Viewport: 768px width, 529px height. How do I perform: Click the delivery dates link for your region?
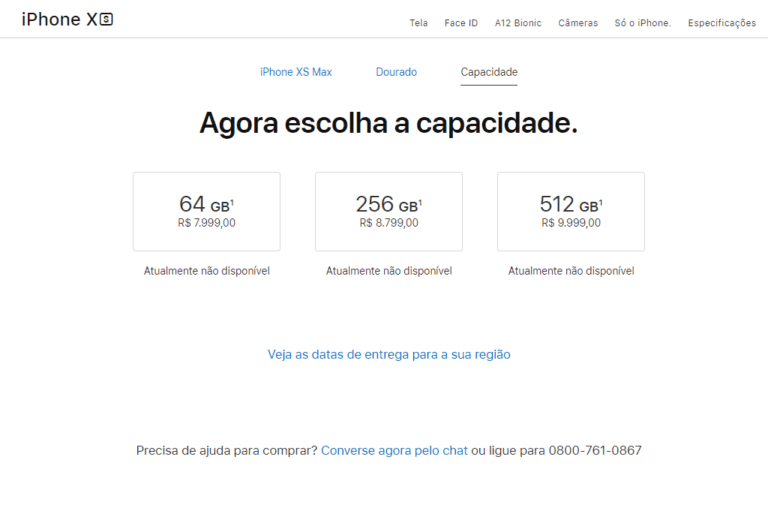389,354
